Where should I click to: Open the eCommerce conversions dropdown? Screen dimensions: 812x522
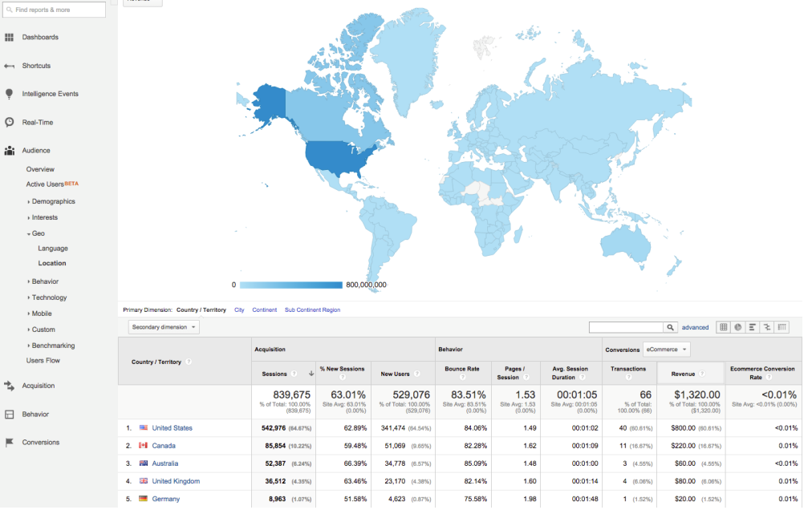tap(666, 350)
